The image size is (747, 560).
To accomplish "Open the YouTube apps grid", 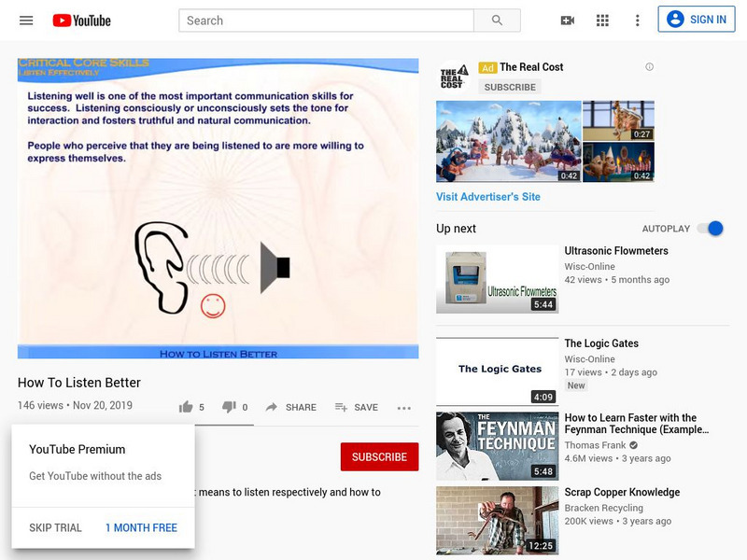I will coord(602,21).
